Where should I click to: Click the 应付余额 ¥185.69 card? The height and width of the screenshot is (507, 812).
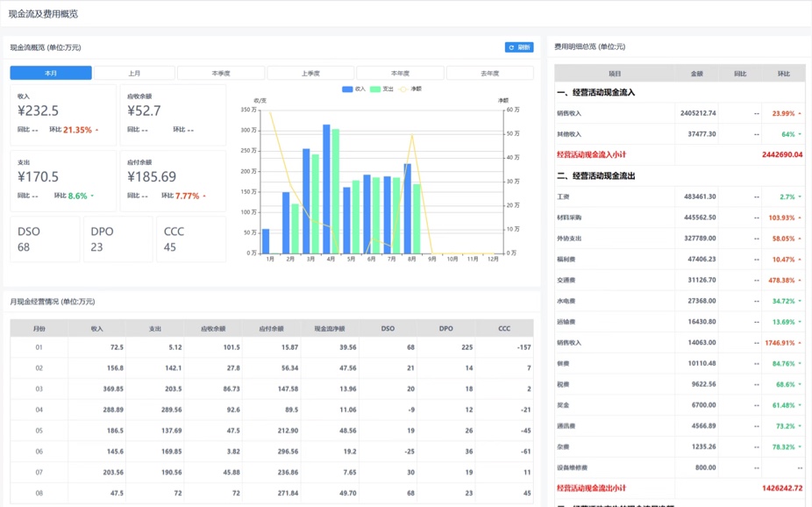point(173,181)
